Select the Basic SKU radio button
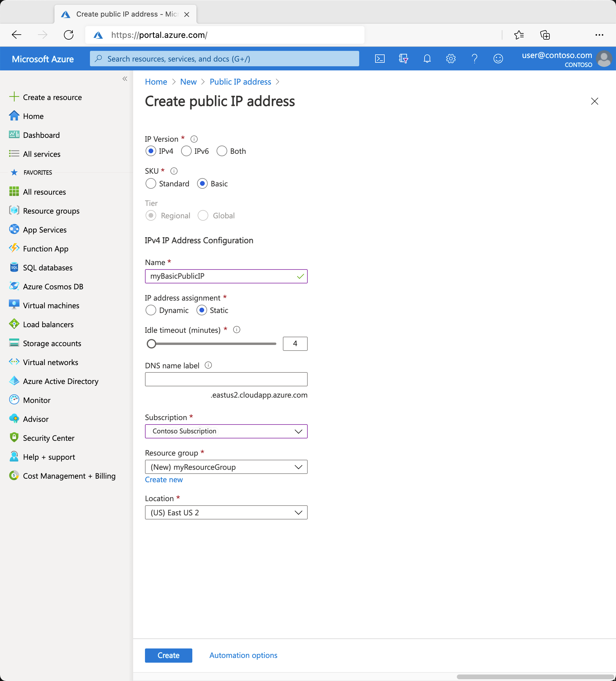616x681 pixels. click(202, 183)
